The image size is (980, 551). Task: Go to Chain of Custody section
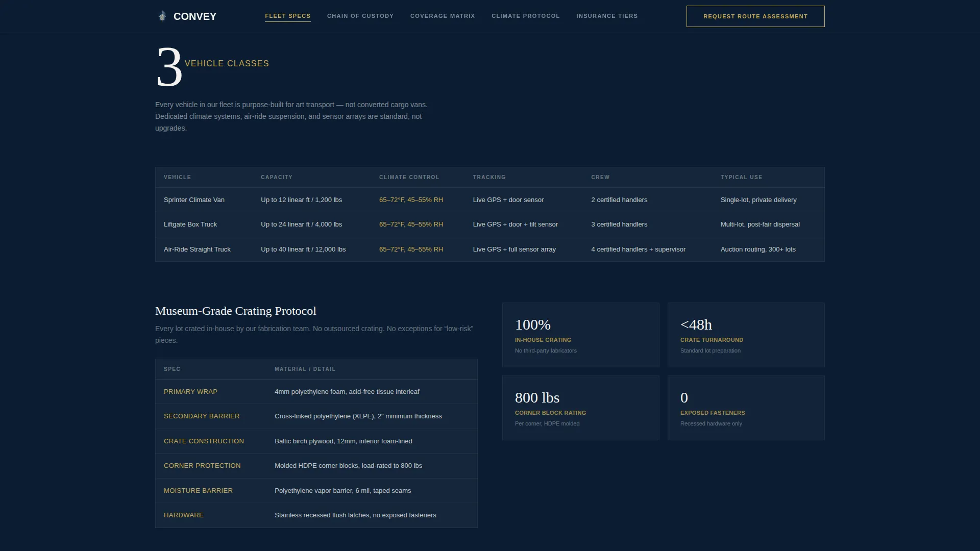(360, 16)
